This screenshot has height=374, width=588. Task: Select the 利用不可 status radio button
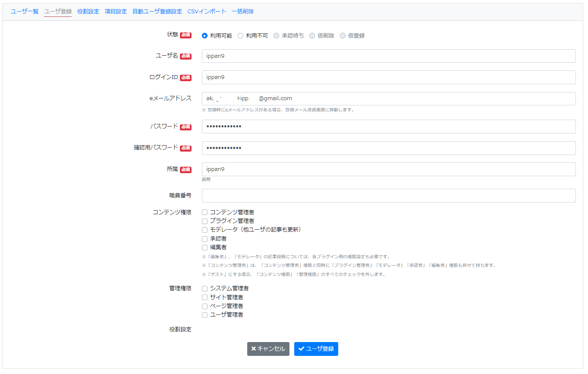tap(240, 35)
